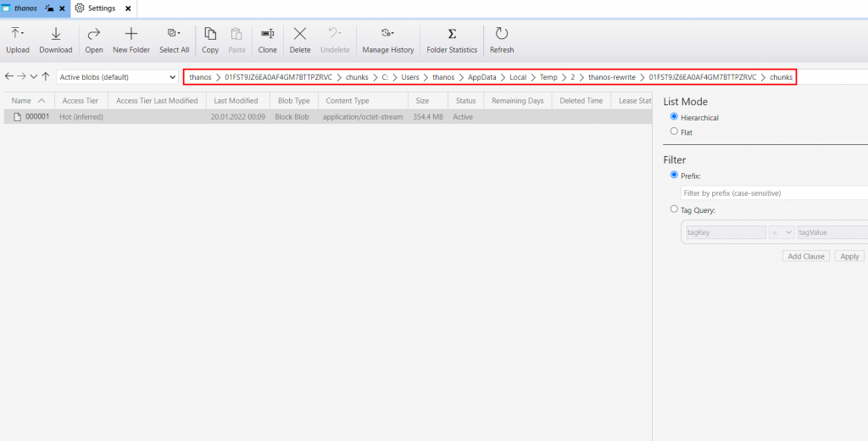The height and width of the screenshot is (441, 868).
Task: Expand chevron after Users breadcrumb
Action: (x=426, y=77)
